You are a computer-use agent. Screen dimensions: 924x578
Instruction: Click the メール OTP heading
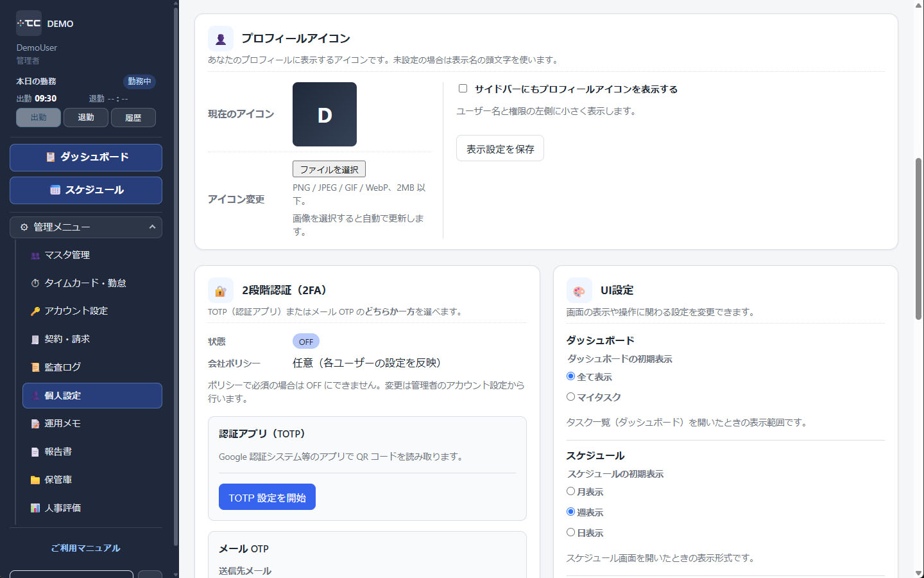tap(244, 548)
